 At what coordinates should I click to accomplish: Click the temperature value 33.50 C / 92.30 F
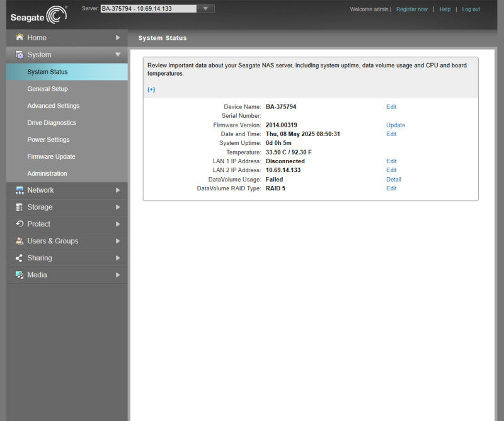point(289,152)
